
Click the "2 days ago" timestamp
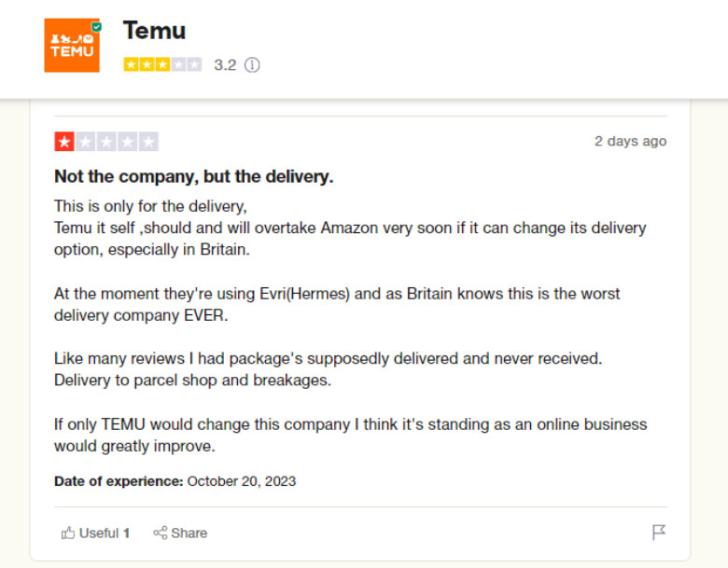[630, 141]
